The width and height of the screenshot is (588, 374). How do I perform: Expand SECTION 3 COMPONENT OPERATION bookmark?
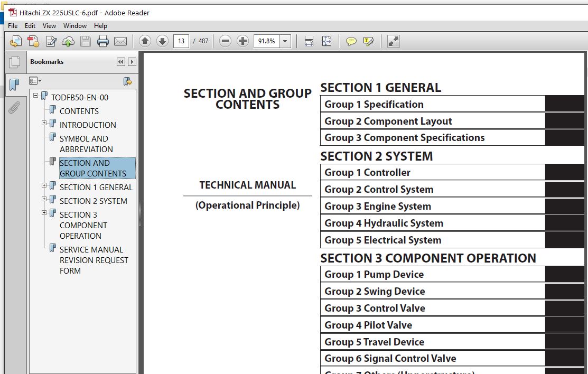[44, 213]
